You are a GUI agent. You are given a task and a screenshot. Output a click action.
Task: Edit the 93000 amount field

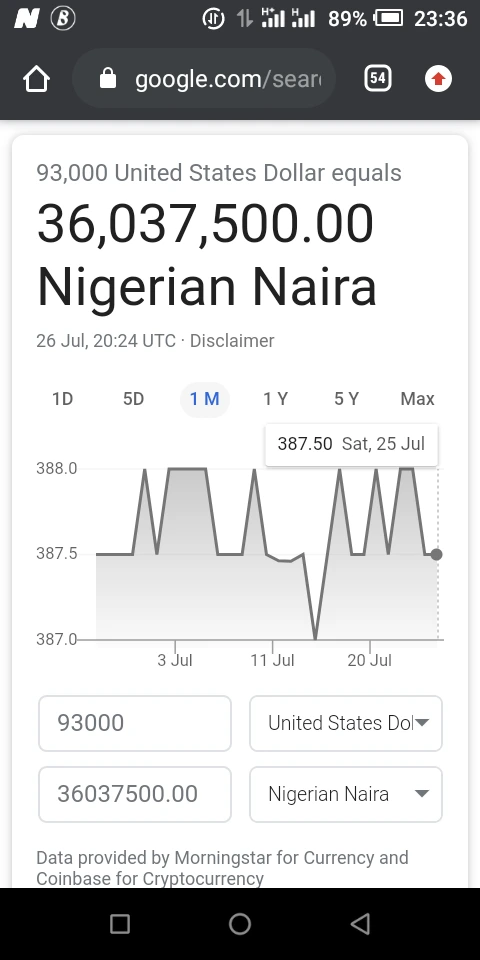135,723
